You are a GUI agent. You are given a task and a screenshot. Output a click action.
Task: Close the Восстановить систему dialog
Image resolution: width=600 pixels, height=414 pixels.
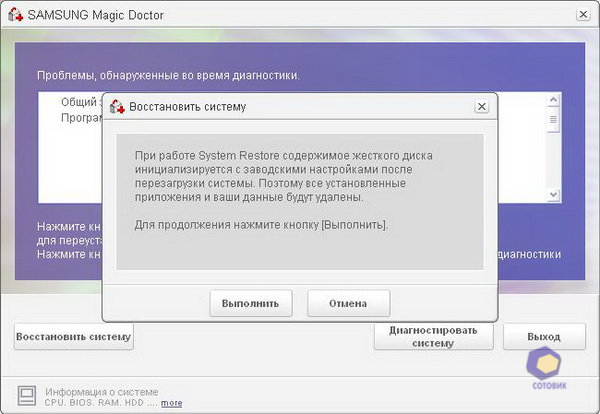point(484,105)
